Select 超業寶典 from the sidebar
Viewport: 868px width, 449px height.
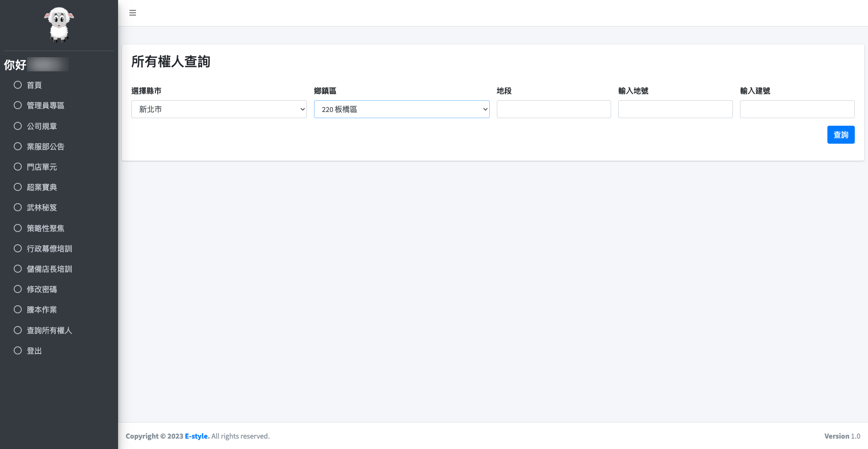click(42, 187)
